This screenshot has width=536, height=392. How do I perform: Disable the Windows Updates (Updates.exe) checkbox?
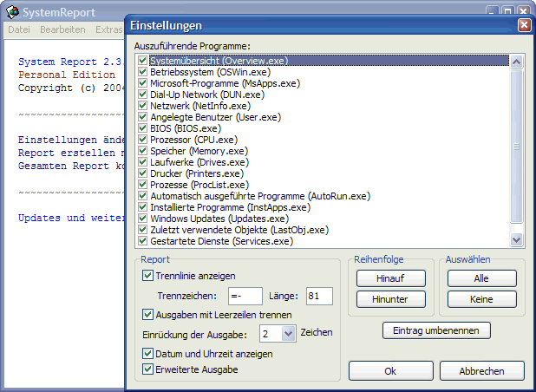pyautogui.click(x=142, y=219)
